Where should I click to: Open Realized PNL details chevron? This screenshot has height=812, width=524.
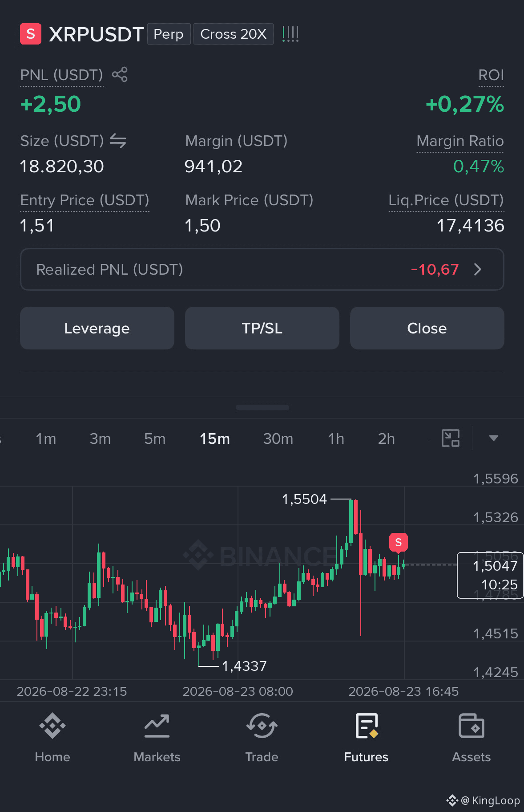478,269
